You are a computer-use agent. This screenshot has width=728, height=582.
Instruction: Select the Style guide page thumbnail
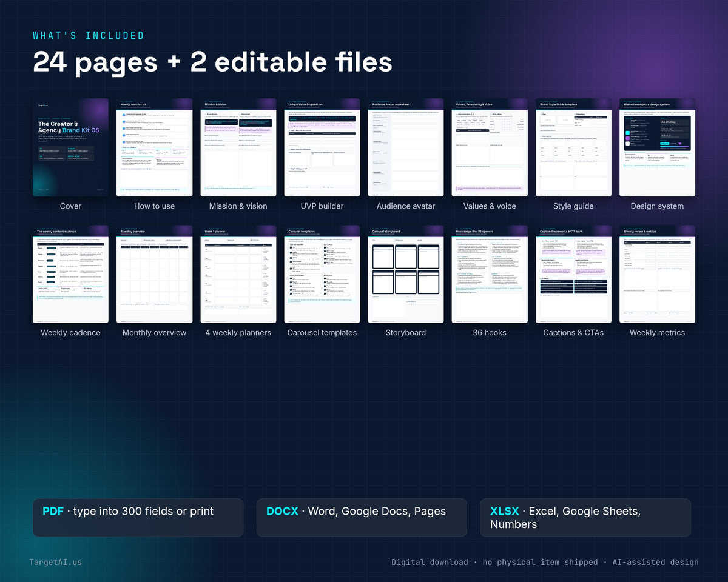[x=573, y=147]
